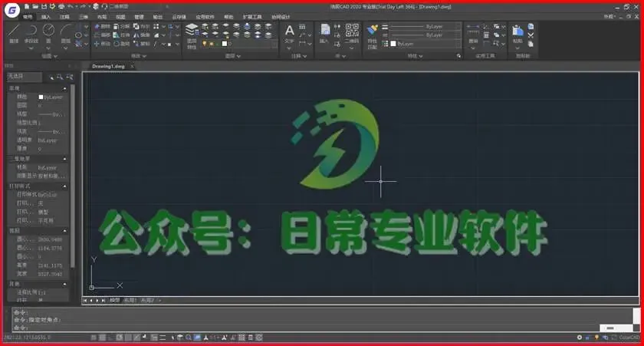This screenshot has width=644, height=346.
Task: Open the 注释 ribbon tab
Action: [65, 17]
